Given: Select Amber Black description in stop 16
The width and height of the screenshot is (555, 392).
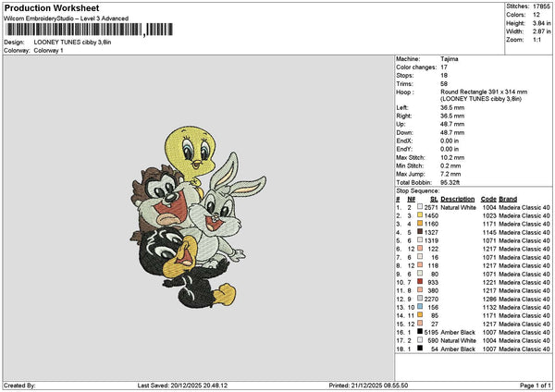Looking at the screenshot, I should 458,332.
